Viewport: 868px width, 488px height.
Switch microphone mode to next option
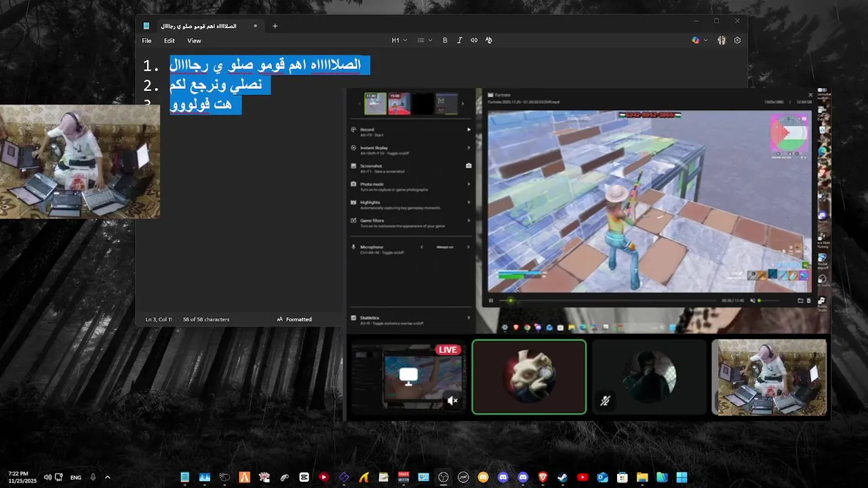pyautogui.click(x=469, y=247)
